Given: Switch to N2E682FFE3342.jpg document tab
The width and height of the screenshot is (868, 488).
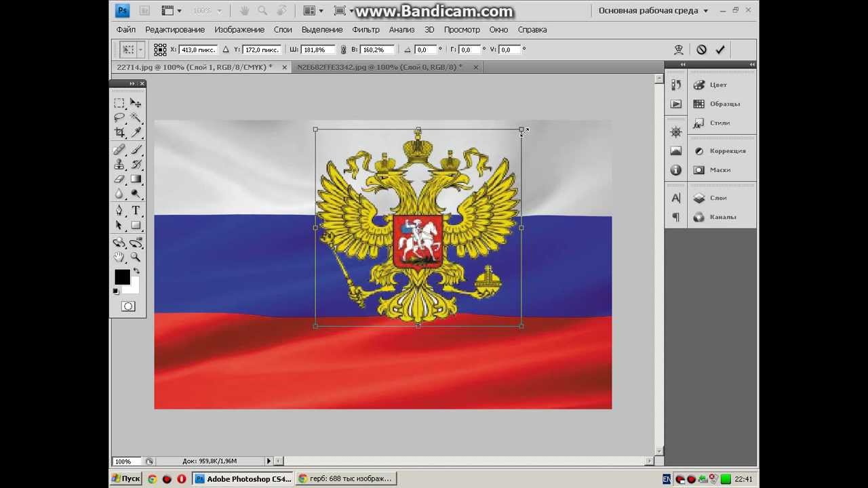Looking at the screenshot, I should pyautogui.click(x=380, y=67).
